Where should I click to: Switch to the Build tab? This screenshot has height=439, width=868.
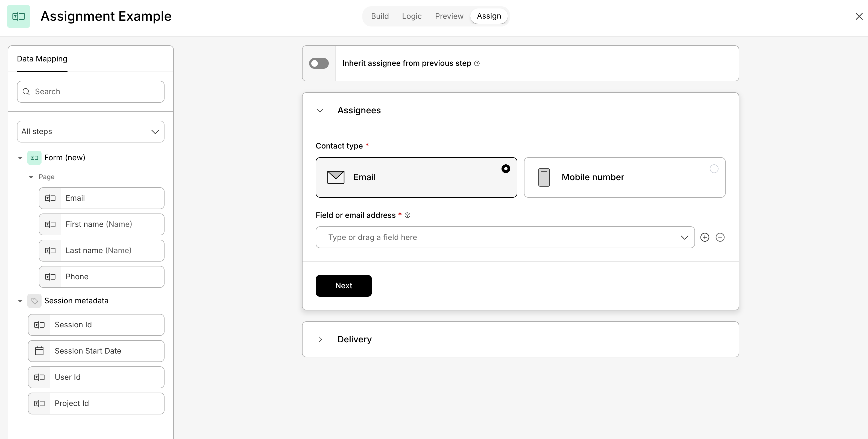tap(380, 16)
